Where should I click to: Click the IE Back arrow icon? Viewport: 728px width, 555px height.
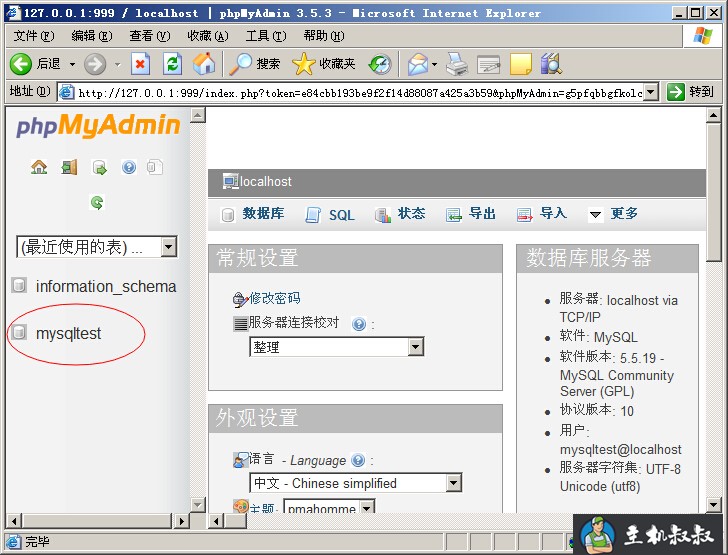point(20,64)
